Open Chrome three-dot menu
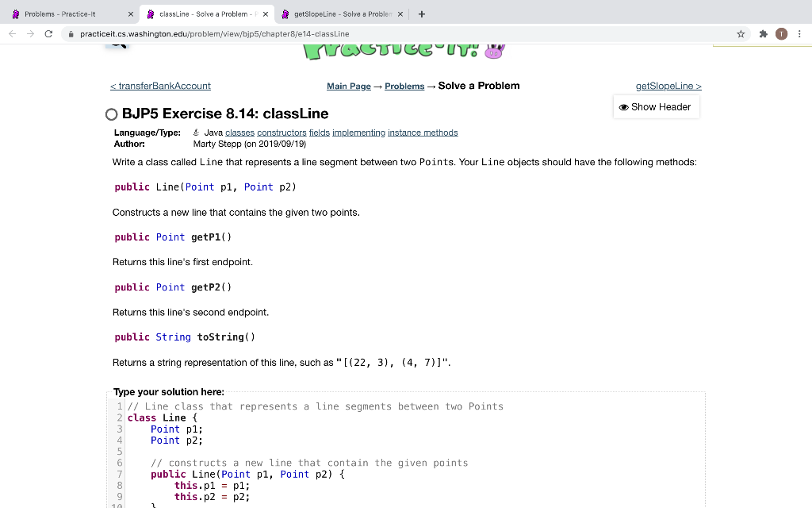812x508 pixels. click(x=799, y=33)
